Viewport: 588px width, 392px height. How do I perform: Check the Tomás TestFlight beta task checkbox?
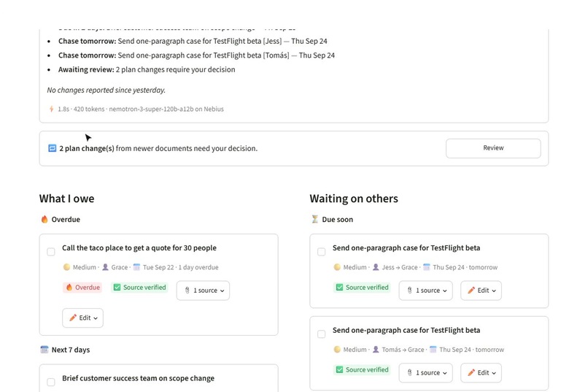(x=322, y=334)
